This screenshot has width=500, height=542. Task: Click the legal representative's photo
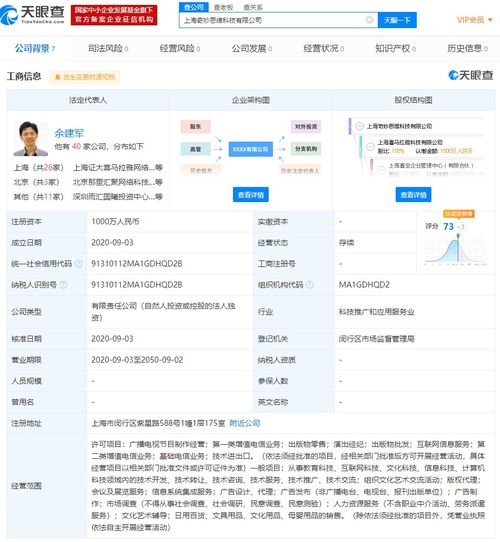(x=30, y=138)
